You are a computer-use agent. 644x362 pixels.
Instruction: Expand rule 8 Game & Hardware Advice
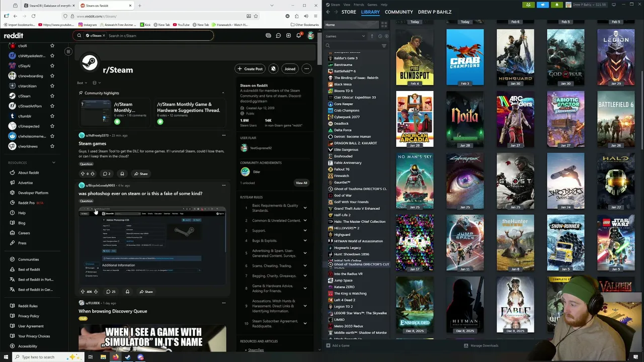305,288
